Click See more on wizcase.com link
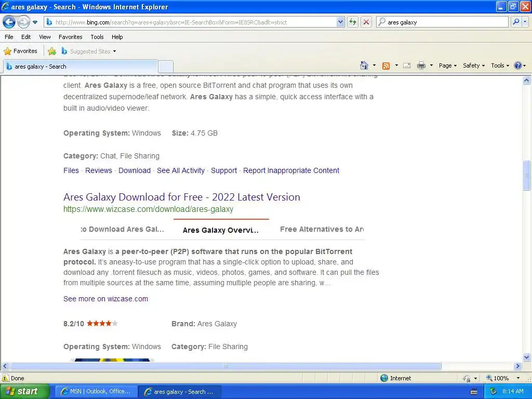The image size is (532, 399). click(x=105, y=299)
